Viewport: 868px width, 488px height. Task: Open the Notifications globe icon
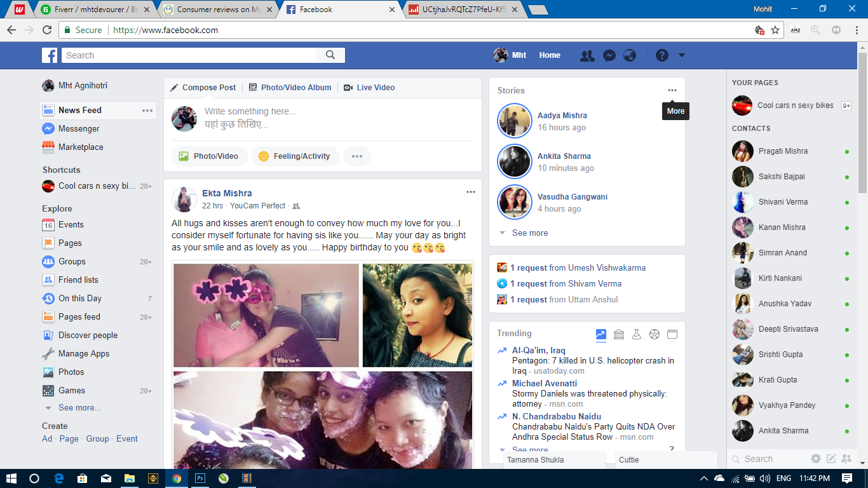[x=630, y=55]
